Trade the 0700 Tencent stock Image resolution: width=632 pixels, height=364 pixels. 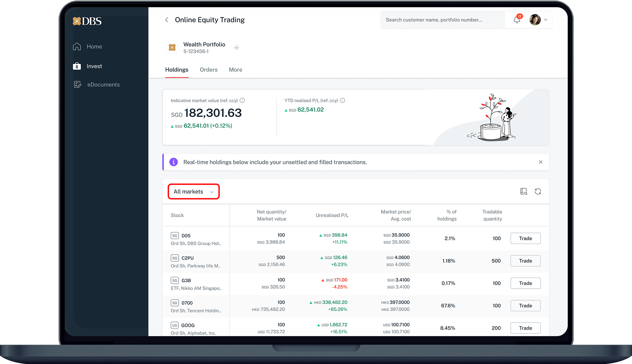(526, 305)
